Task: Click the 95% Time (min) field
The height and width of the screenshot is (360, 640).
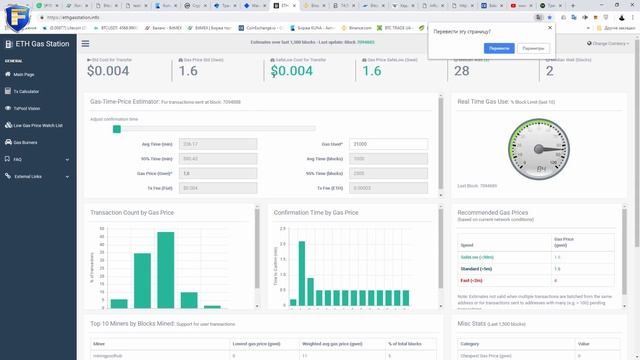Action: (x=218, y=159)
